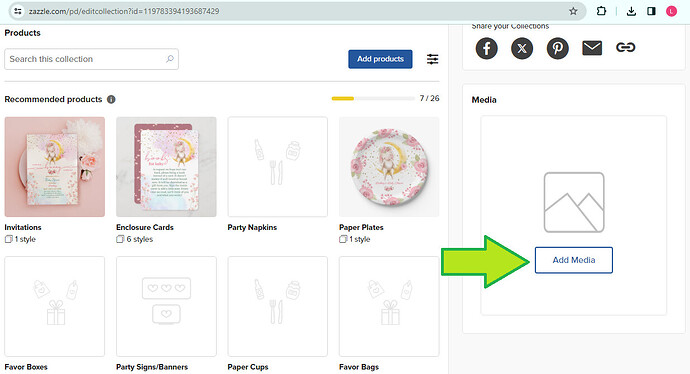The width and height of the screenshot is (690, 374).
Task: Select the empty Party Napkins placeholder
Action: click(x=278, y=167)
